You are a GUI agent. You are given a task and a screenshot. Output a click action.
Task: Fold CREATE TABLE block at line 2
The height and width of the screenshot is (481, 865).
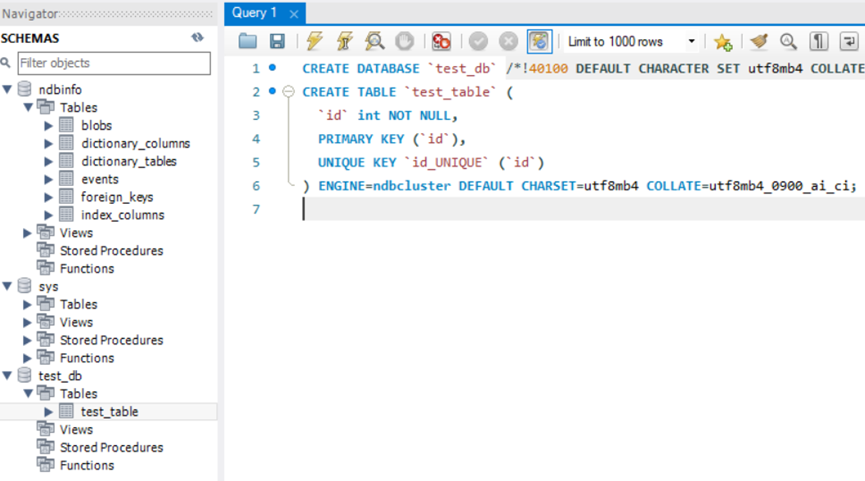coord(289,92)
